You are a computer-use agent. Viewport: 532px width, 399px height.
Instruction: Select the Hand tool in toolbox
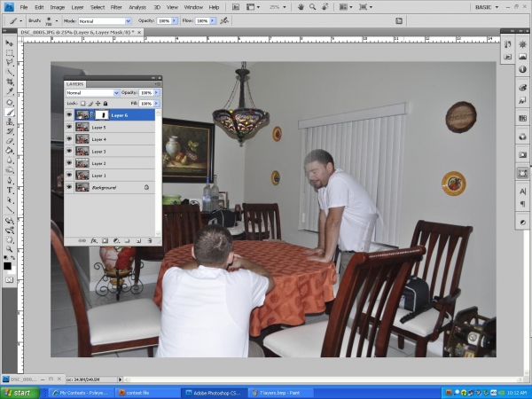click(x=9, y=240)
